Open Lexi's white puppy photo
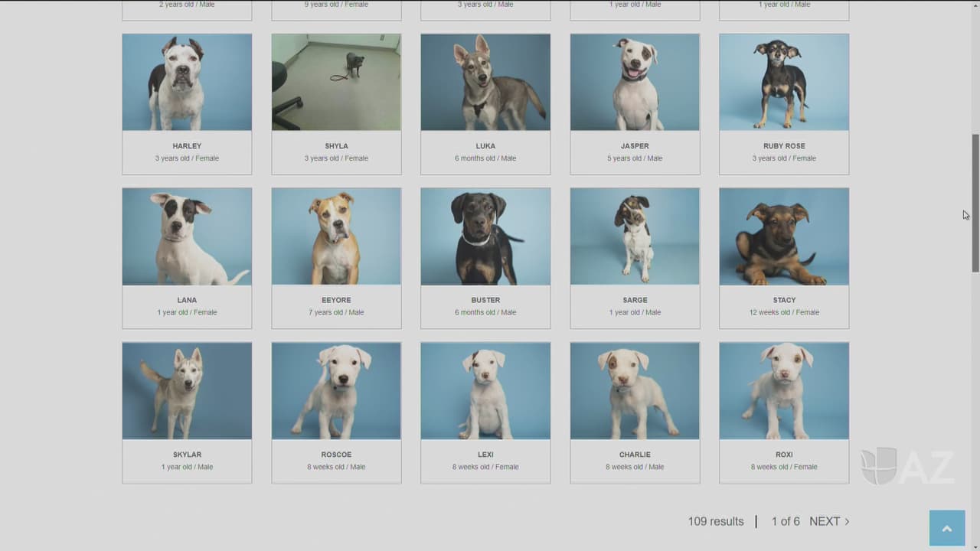The image size is (980, 551). coord(485,391)
